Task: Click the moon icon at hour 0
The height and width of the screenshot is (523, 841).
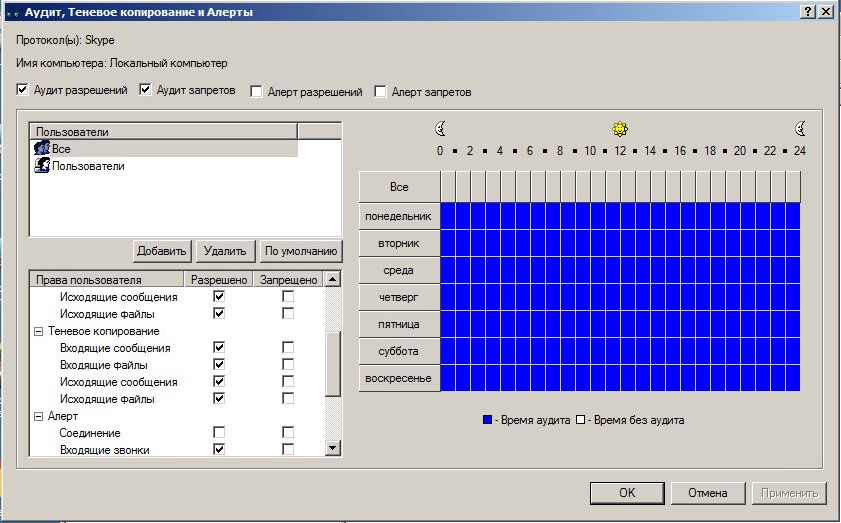Action: coord(440,129)
